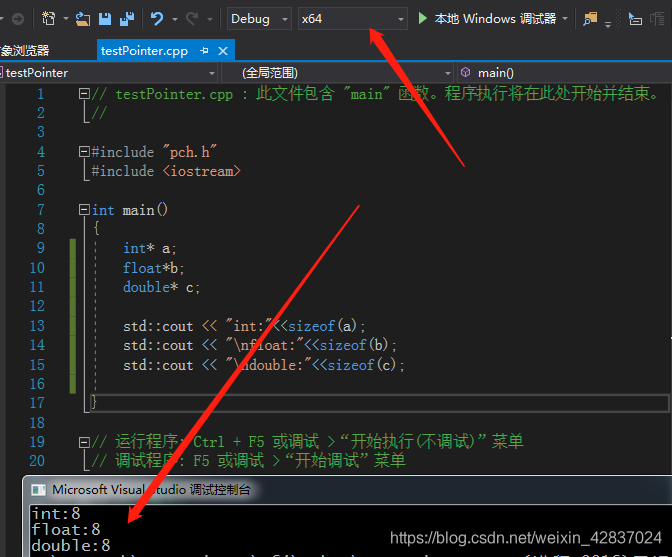Click sizeof(c) on line 15
This screenshot has width=672, height=557.
[362, 365]
